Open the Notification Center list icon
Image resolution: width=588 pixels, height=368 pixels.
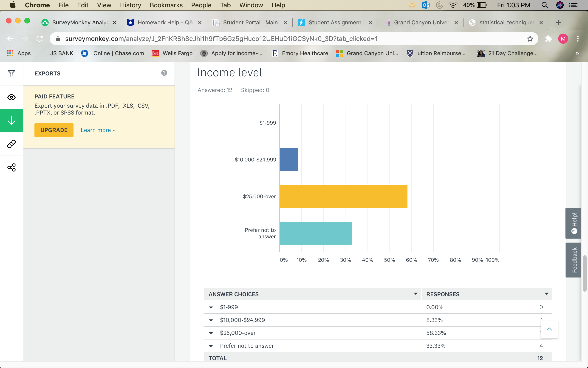(573, 5)
